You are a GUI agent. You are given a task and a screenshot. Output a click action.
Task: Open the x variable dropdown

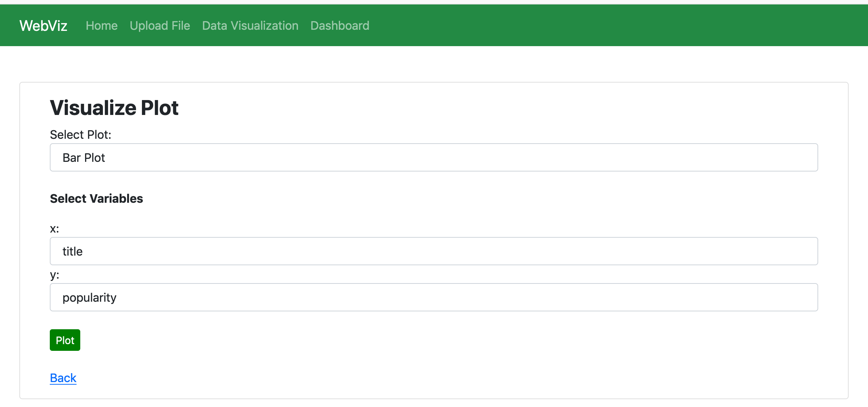(434, 251)
